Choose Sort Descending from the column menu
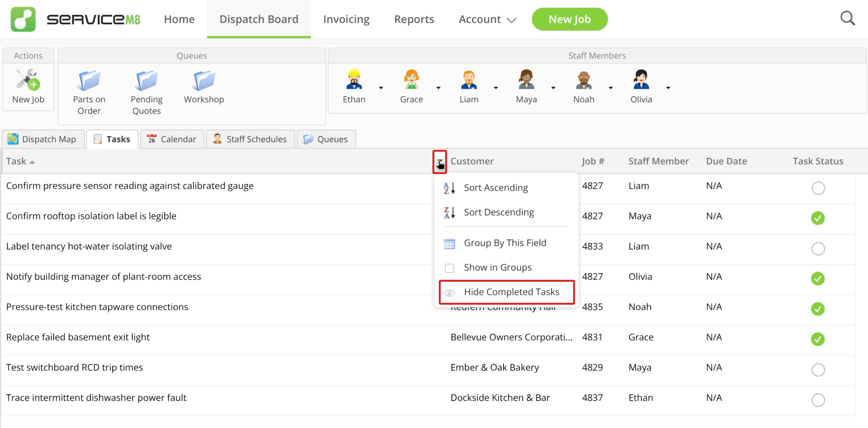This screenshot has width=868, height=428. 506,212
